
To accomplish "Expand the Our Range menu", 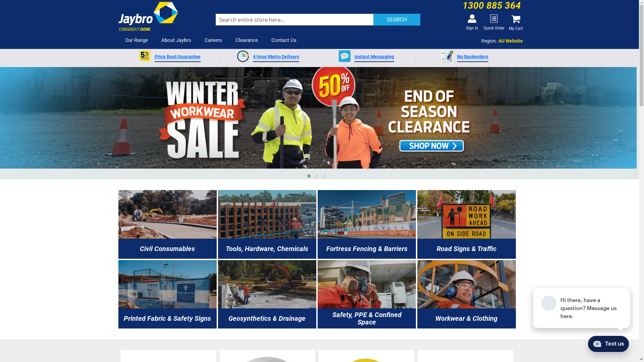I will click(x=136, y=40).
